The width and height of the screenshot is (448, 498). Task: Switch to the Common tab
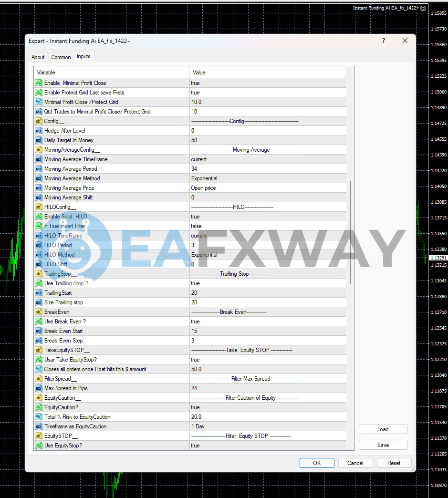click(61, 57)
